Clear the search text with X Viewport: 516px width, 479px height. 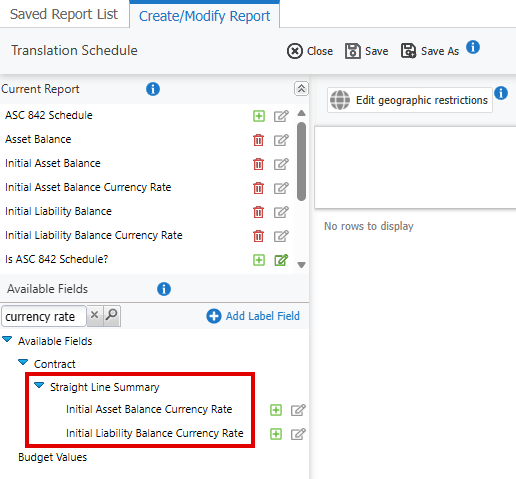(95, 315)
